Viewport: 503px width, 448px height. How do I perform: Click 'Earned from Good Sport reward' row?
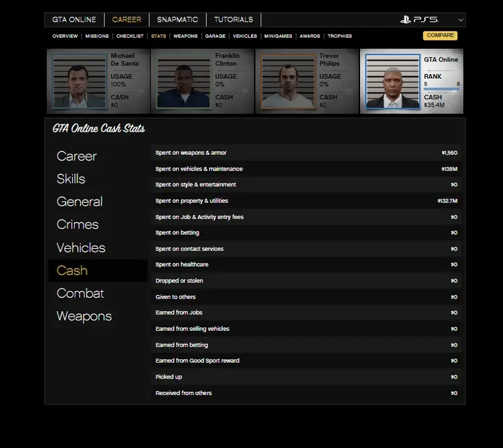(x=306, y=361)
